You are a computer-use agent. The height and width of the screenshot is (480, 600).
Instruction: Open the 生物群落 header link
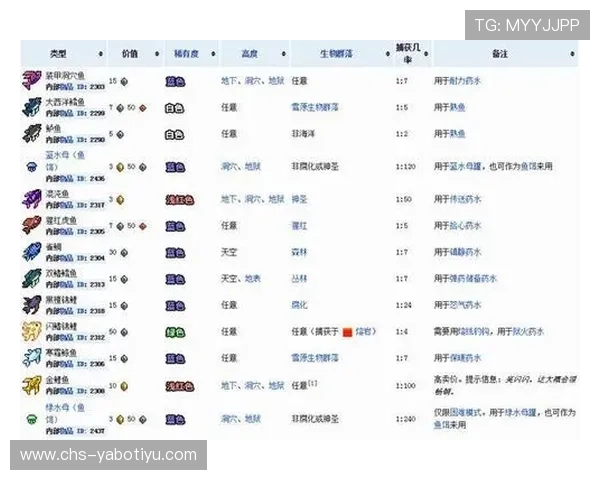336,54
